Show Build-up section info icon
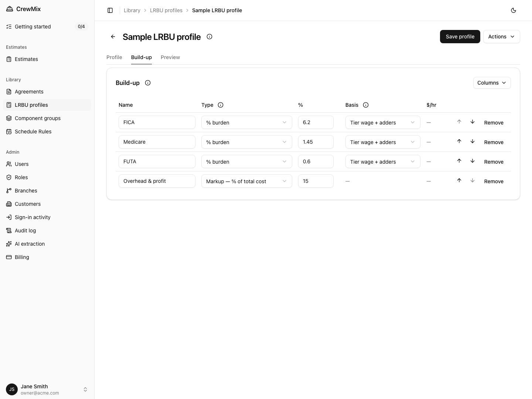Viewport: 532px width, 399px height. point(148,83)
